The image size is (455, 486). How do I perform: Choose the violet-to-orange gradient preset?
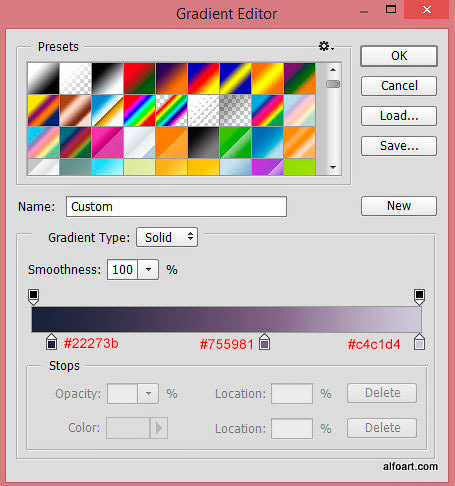[x=171, y=78]
